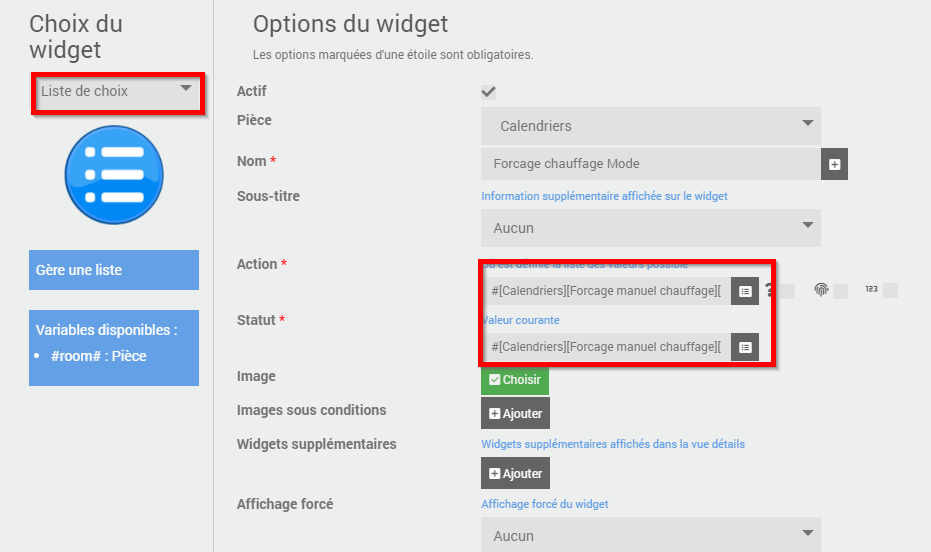Viewport: 931px width, 552px height.
Task: Click Ajouter under Widgets supplémentaires
Action: tap(515, 473)
